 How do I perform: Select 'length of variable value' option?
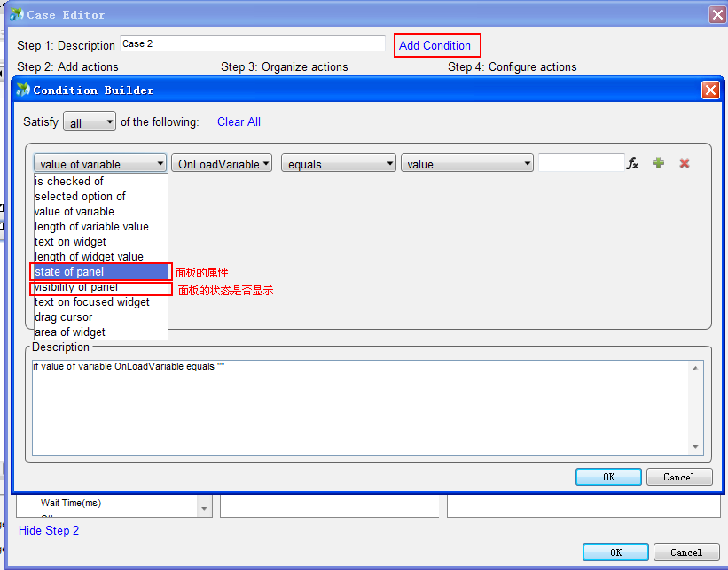(101, 227)
